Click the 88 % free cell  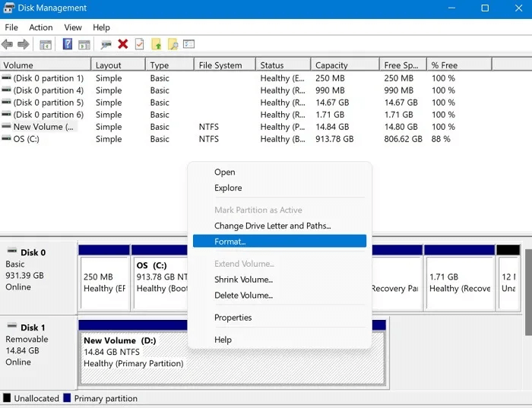[441, 139]
